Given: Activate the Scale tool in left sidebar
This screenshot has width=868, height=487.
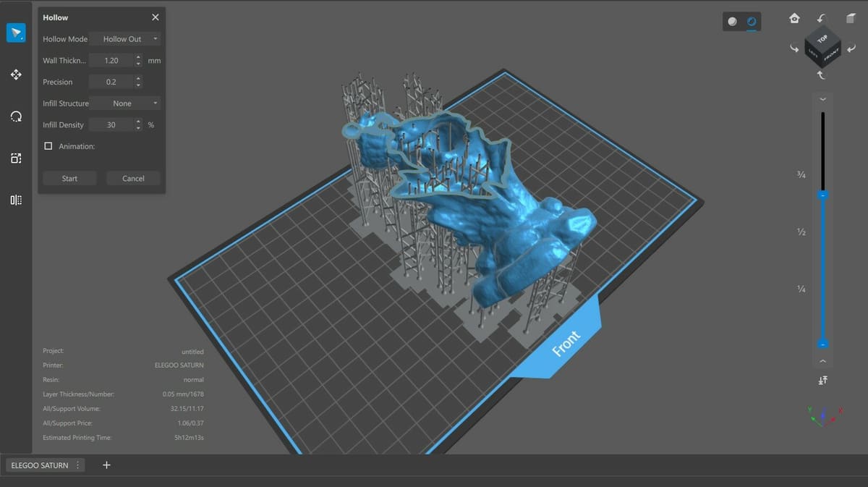Looking at the screenshot, I should tap(16, 158).
